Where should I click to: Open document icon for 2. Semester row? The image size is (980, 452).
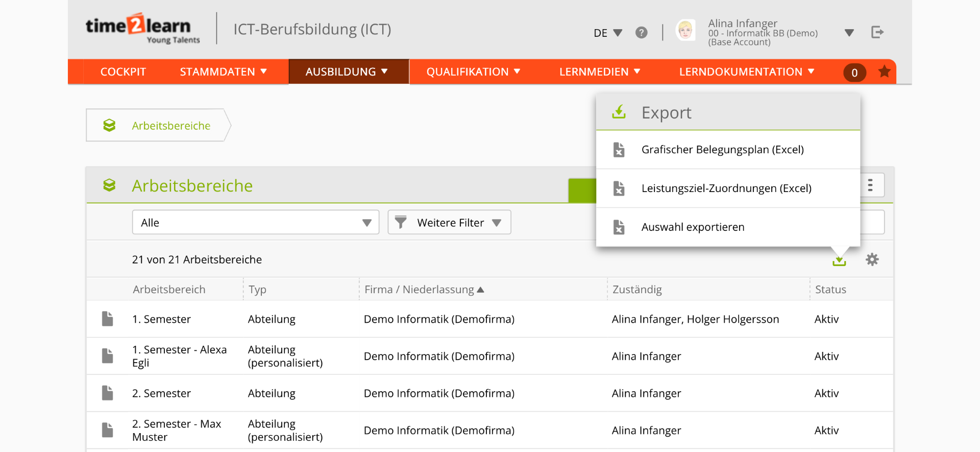click(107, 393)
